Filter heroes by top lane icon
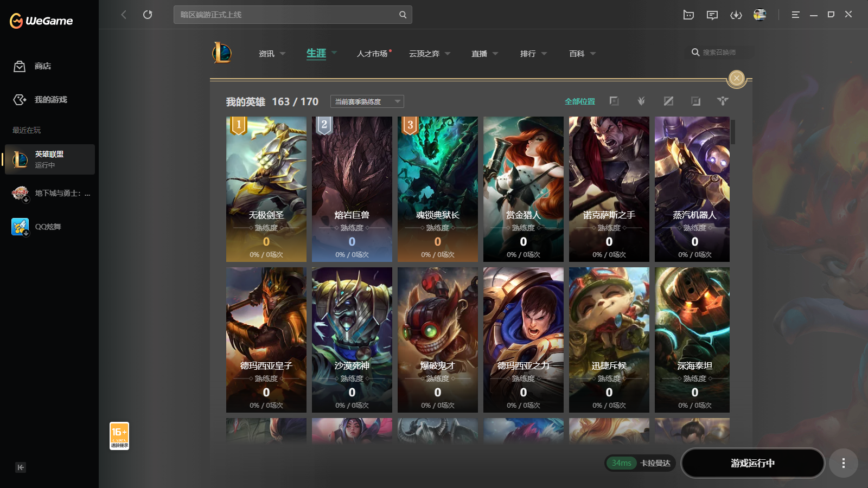This screenshot has width=868, height=488. coord(614,101)
